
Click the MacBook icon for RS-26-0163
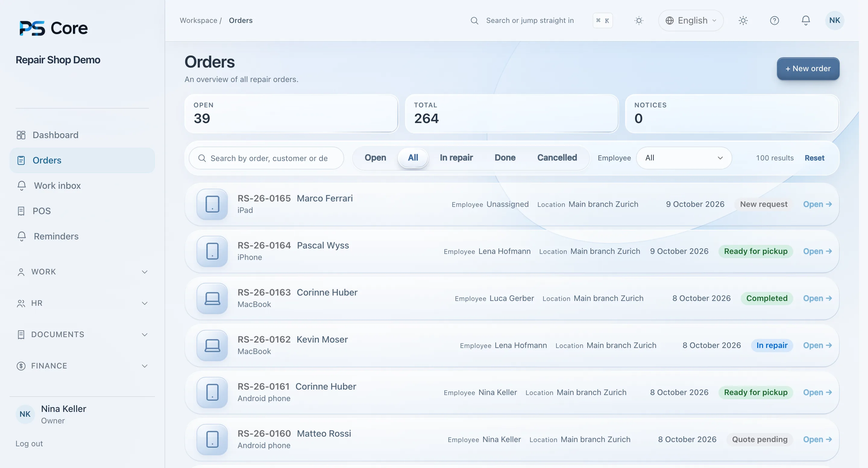click(212, 299)
